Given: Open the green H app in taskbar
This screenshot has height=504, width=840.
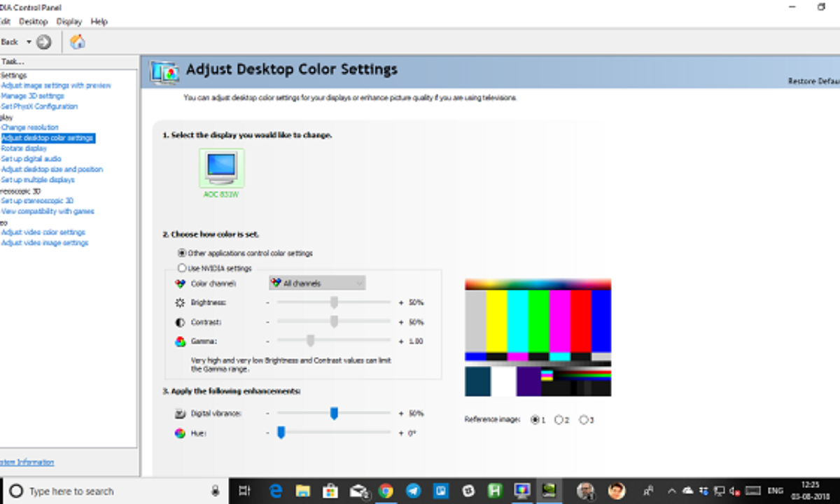Looking at the screenshot, I should (x=495, y=491).
